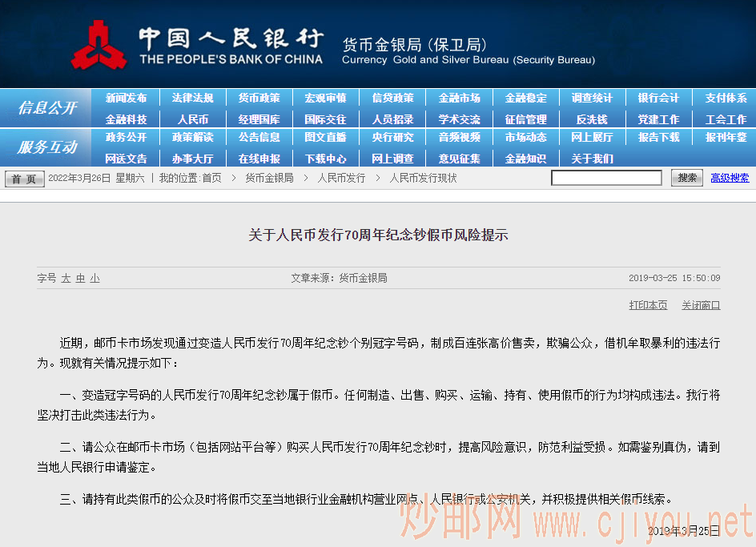Open 高级搜索 link
This screenshot has width=756, height=547.
730,178
